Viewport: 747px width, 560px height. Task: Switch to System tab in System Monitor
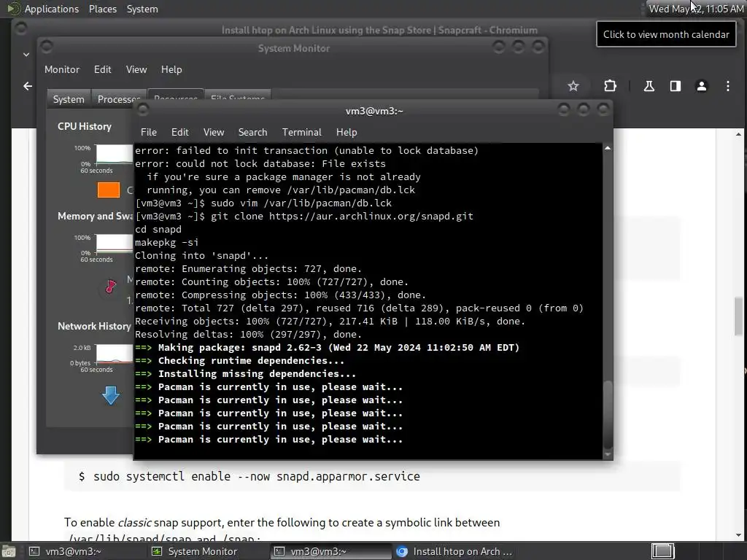click(69, 99)
